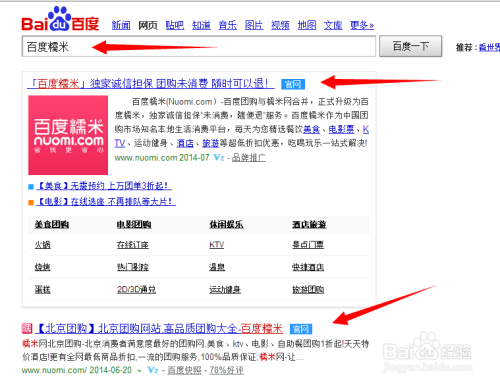Open the 热门影院 link
The image size is (500, 385).
[133, 267]
